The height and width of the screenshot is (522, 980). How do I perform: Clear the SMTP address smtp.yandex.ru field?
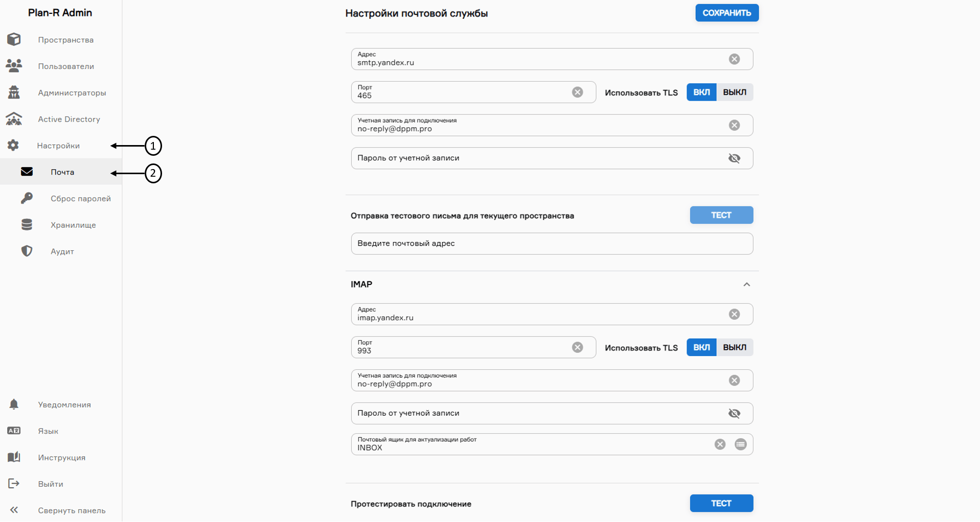coord(734,59)
